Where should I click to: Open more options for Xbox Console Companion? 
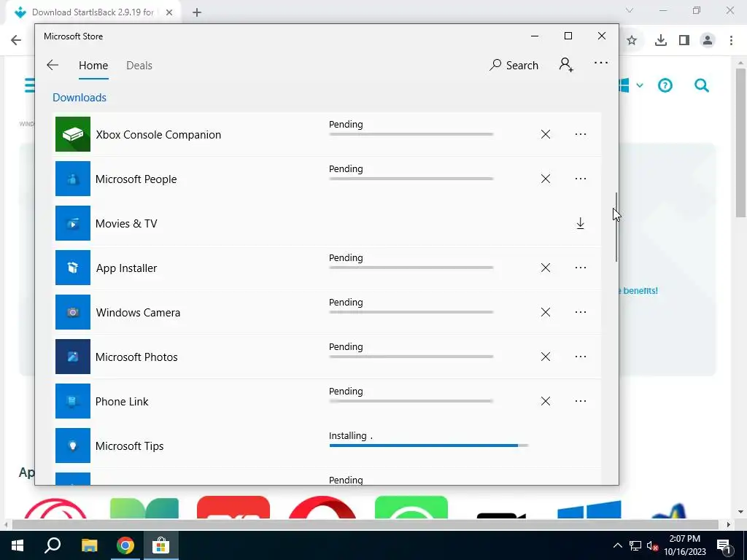point(580,134)
